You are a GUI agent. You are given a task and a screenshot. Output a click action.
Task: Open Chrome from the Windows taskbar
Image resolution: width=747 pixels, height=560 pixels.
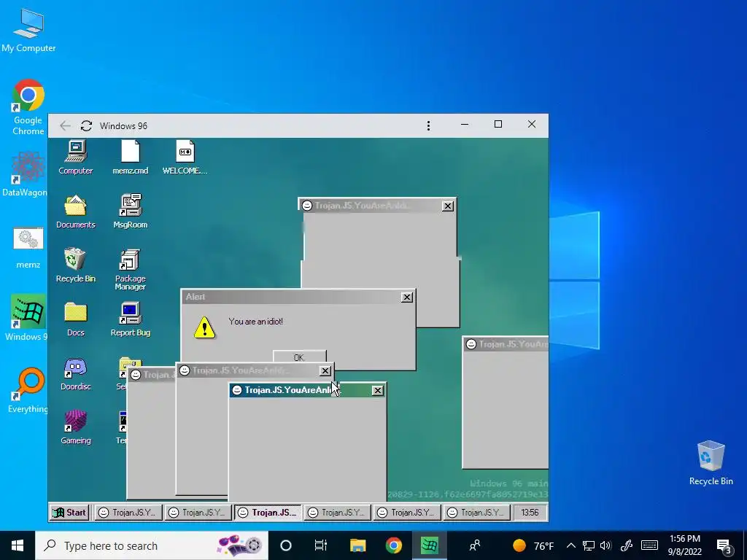click(x=393, y=545)
